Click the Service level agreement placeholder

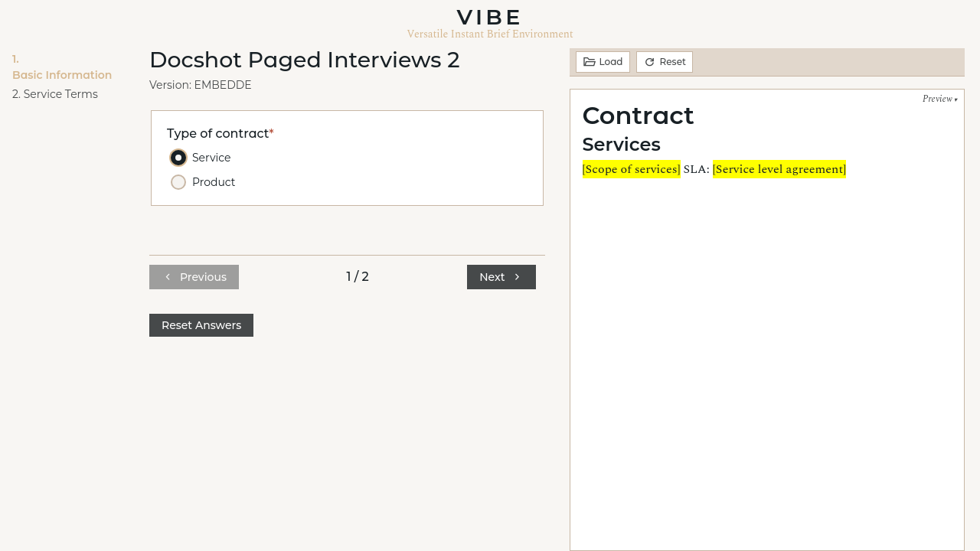(779, 169)
